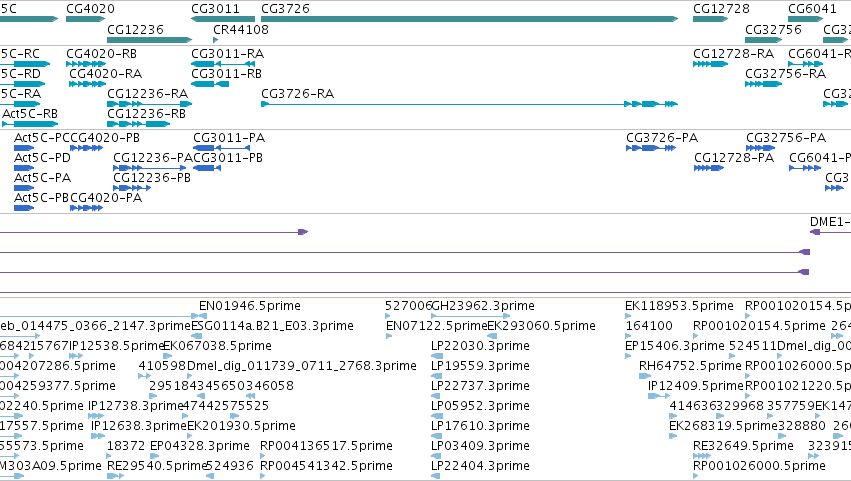Select protein CG12728-PA

[734, 157]
